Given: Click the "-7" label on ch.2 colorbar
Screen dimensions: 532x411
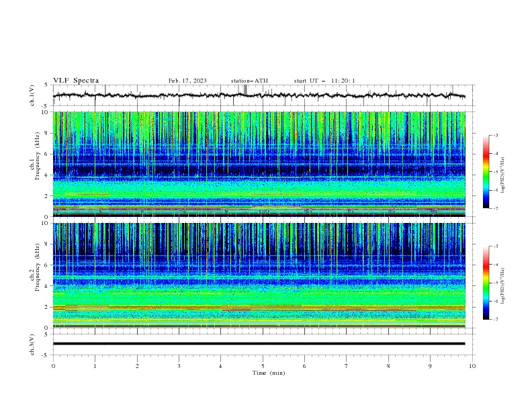Looking at the screenshot, I should pos(495,320).
